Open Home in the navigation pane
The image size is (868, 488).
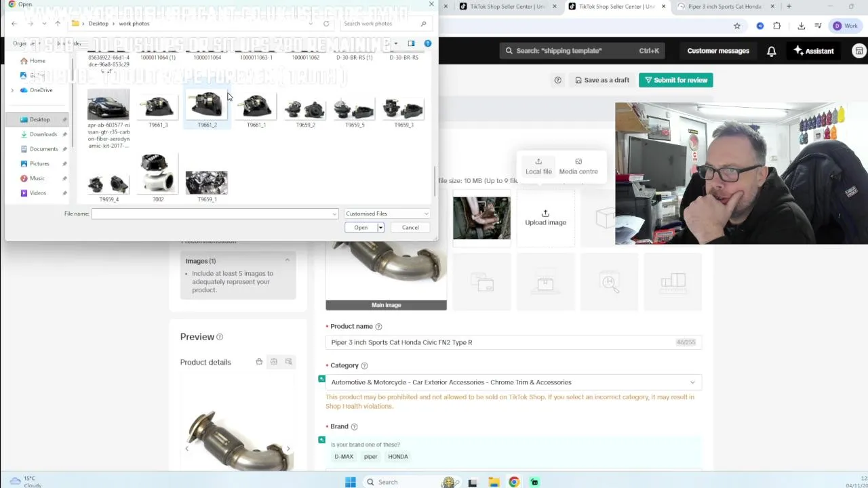pos(37,61)
